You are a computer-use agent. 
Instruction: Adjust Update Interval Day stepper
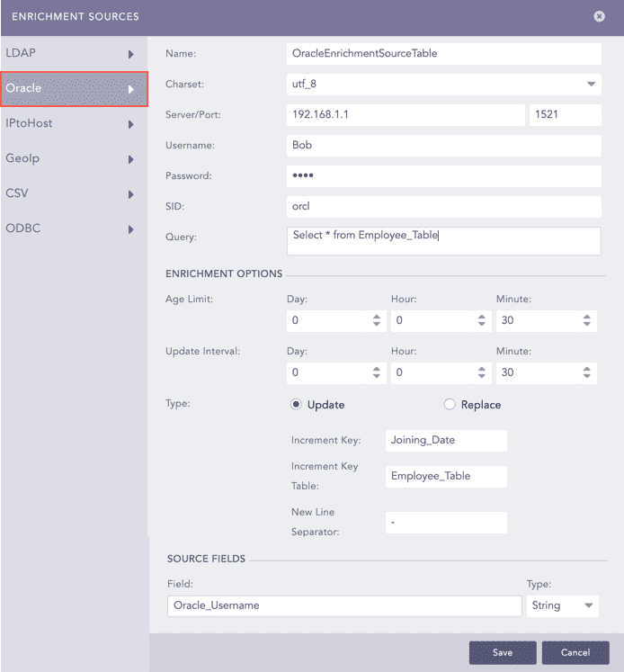pos(377,372)
